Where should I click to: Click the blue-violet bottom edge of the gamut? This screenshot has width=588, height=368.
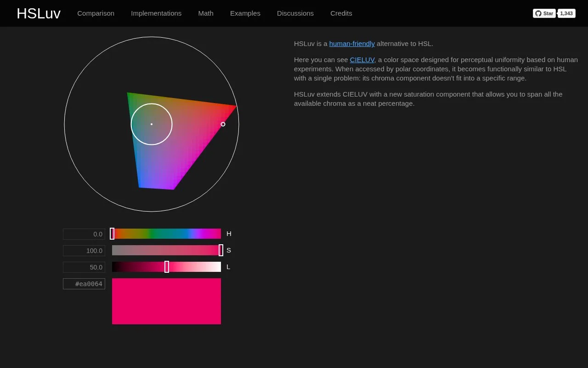click(156, 188)
